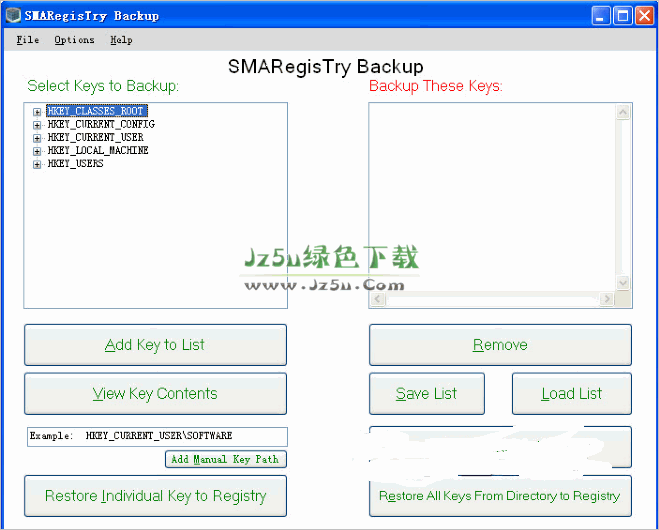Image resolution: width=659 pixels, height=530 pixels.
Task: Click the SMARegisTry title bar app icon
Action: (13, 15)
